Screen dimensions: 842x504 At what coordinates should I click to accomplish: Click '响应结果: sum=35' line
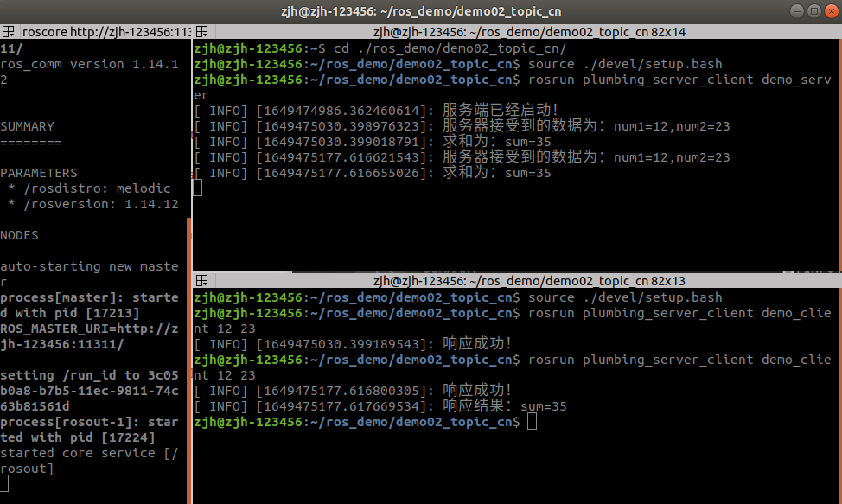coord(380,406)
